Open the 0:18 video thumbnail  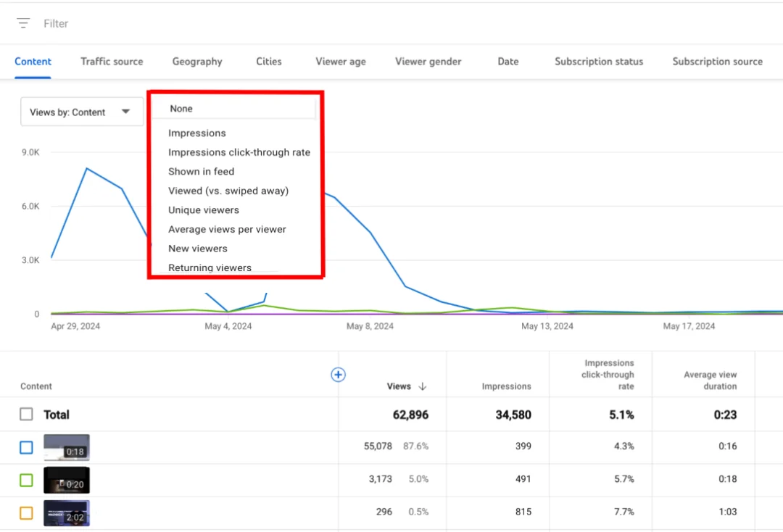67,447
